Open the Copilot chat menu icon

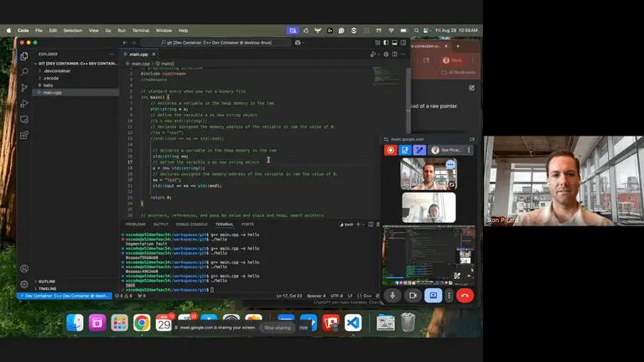299,42
